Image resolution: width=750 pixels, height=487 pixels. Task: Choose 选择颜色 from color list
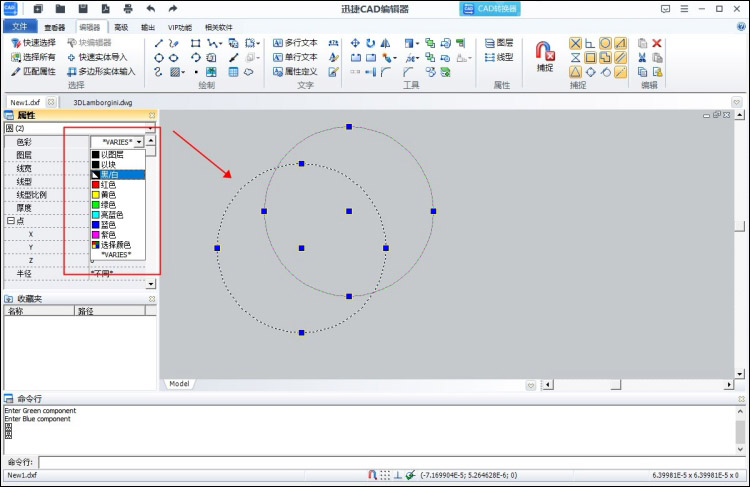(118, 245)
